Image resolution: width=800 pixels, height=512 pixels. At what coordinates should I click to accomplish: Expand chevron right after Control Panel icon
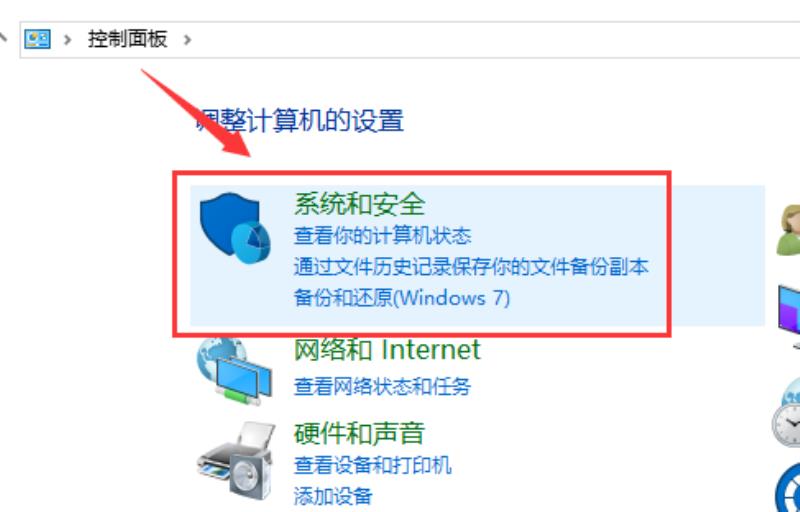67,39
